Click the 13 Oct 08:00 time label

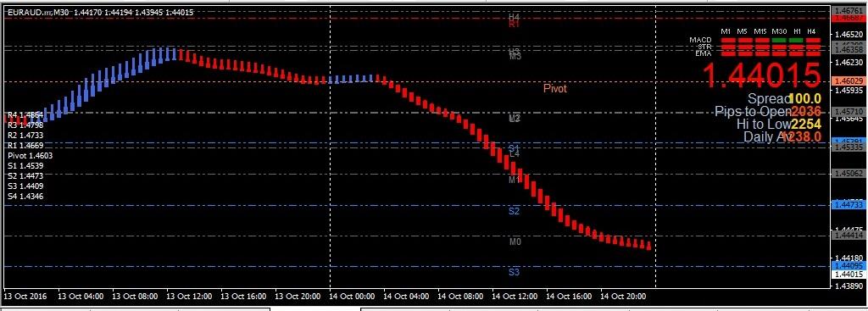click(x=135, y=297)
